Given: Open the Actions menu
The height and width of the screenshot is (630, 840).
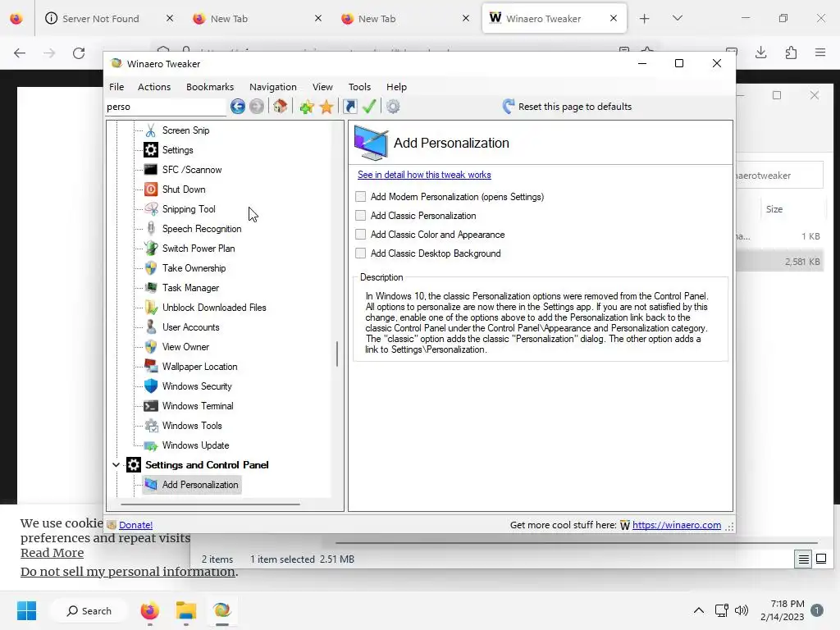Looking at the screenshot, I should 154,87.
